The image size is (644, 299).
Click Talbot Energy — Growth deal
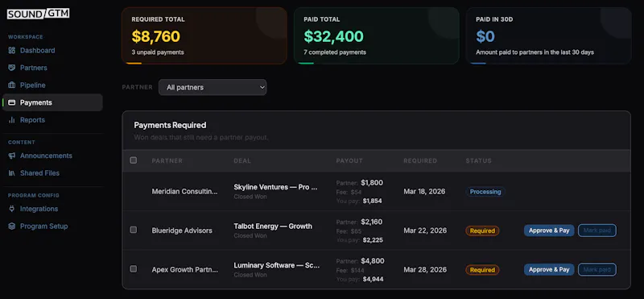pos(273,226)
